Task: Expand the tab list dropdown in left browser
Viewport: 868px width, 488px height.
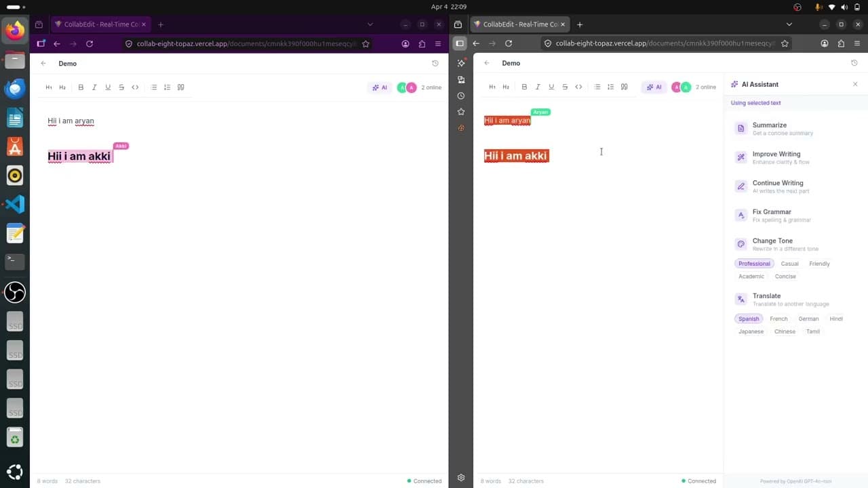Action: click(370, 24)
